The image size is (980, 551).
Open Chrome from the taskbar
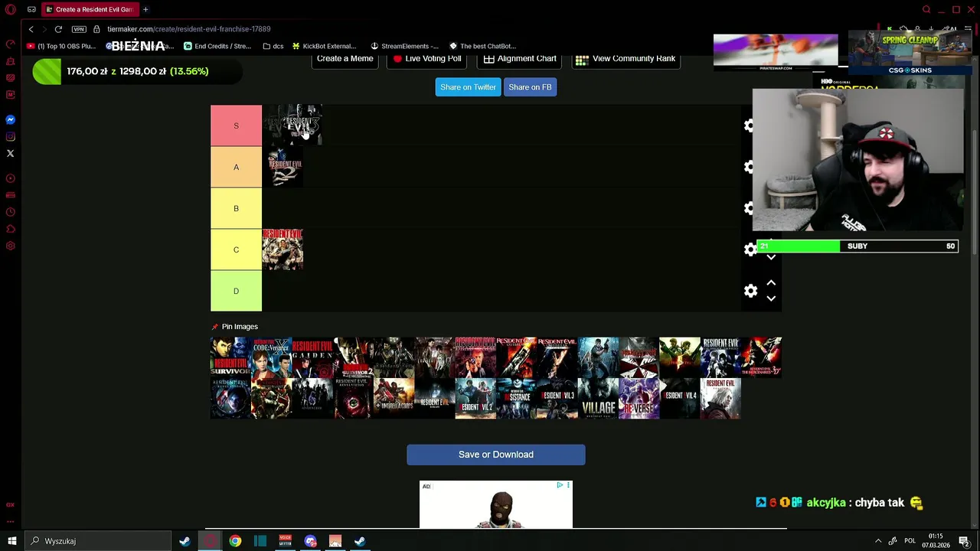pos(235,541)
